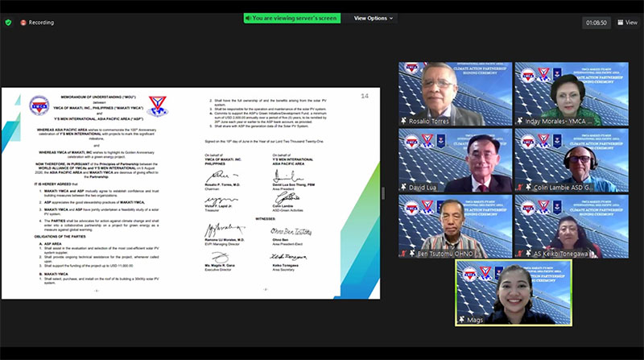
Task: Click the gallery View layout icon
Action: pos(620,23)
